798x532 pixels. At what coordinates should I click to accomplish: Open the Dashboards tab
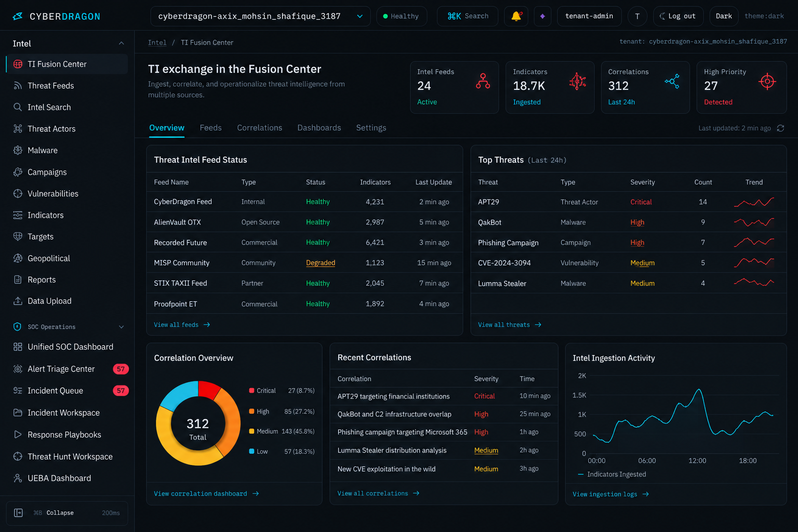(319, 128)
